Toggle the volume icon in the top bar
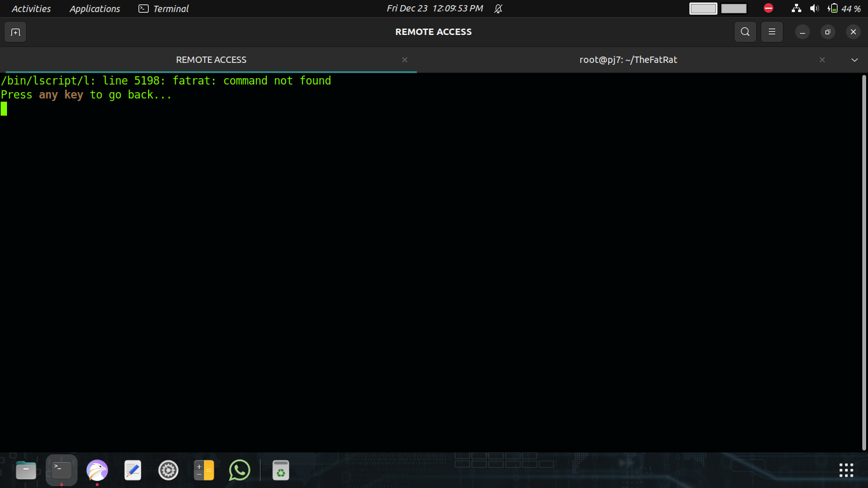 point(814,8)
